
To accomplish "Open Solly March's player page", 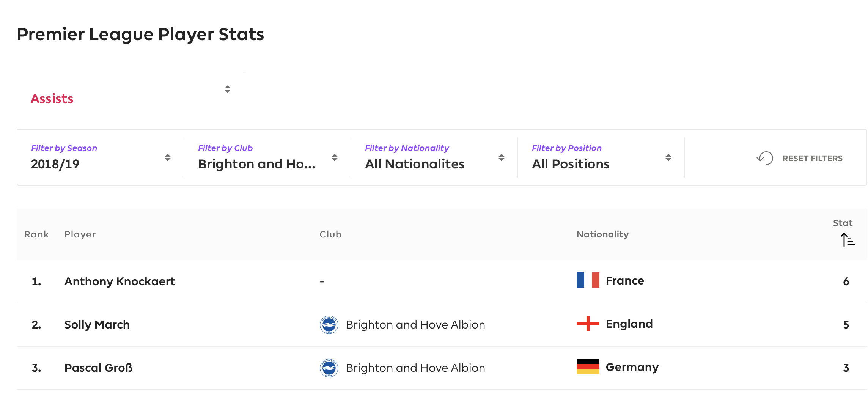I will point(97,325).
